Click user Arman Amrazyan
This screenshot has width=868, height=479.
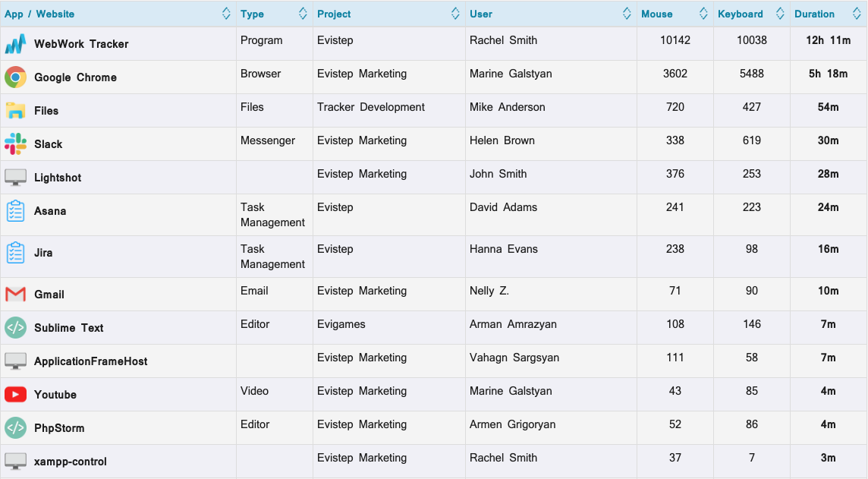tap(513, 324)
